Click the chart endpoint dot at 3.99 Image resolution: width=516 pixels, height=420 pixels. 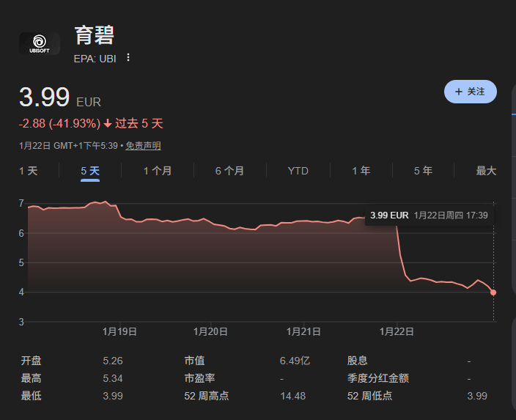tap(493, 292)
